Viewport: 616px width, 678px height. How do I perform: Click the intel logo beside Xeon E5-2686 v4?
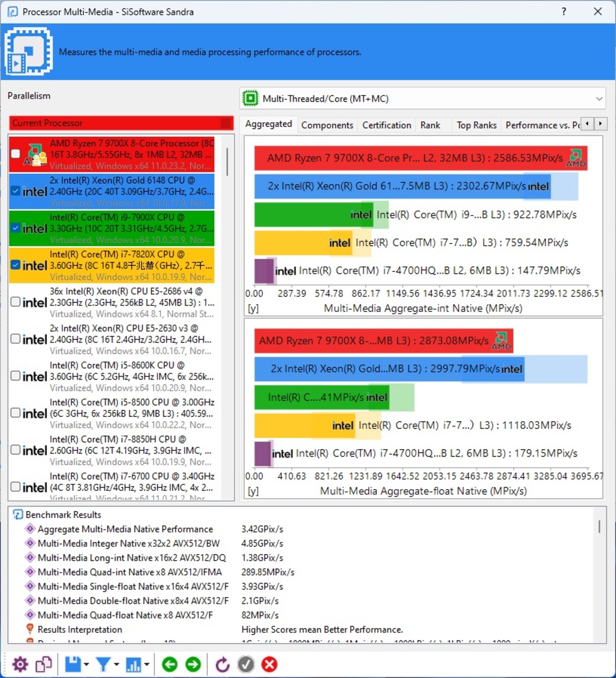pyautogui.click(x=35, y=302)
